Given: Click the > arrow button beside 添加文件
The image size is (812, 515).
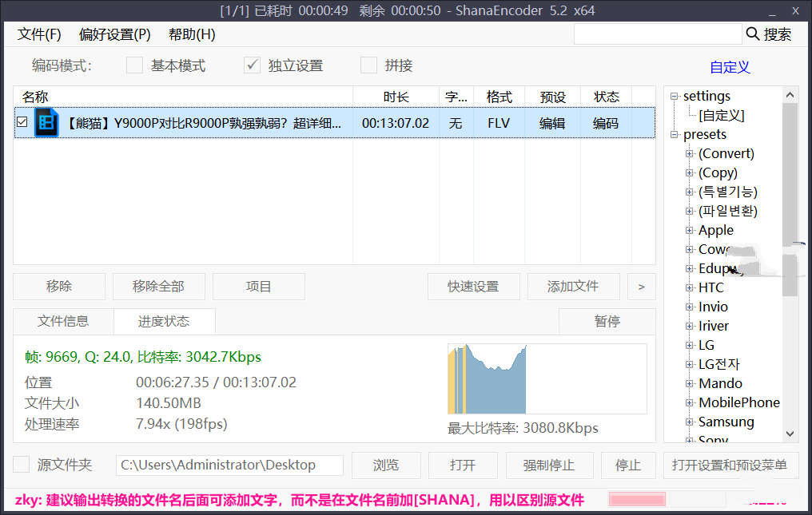Looking at the screenshot, I should click(641, 287).
